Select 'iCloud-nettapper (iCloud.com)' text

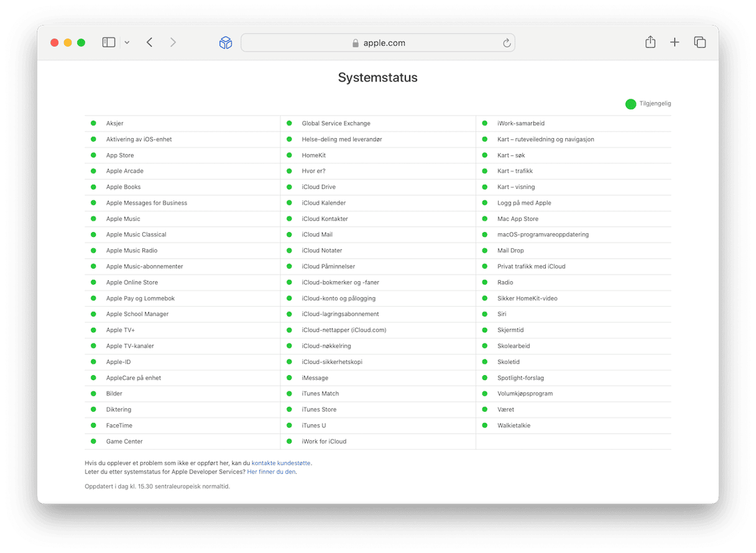click(x=344, y=330)
